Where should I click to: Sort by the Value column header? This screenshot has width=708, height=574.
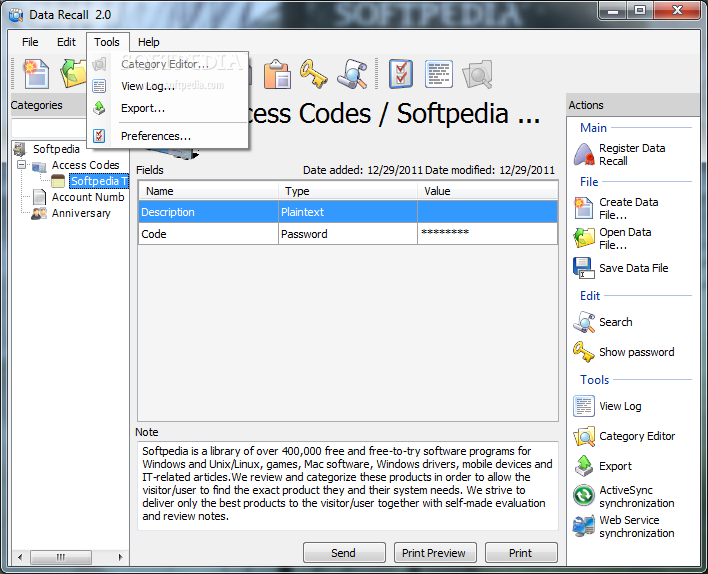coord(488,191)
